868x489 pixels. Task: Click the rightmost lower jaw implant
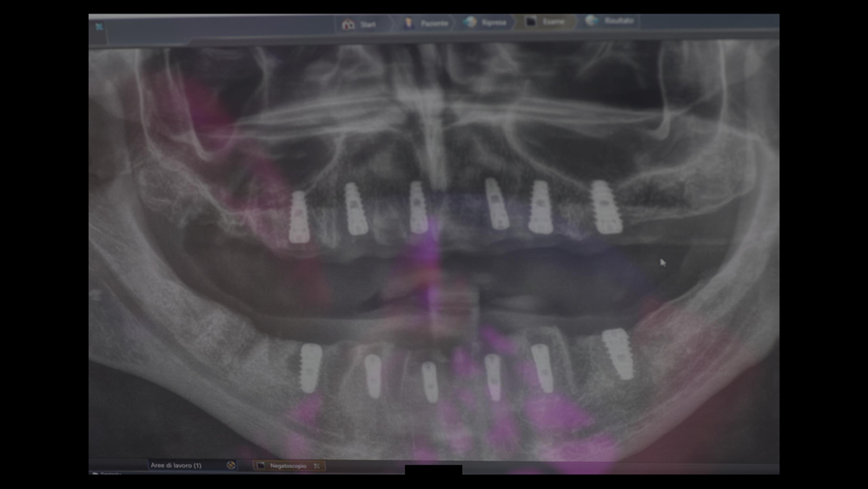point(618,354)
